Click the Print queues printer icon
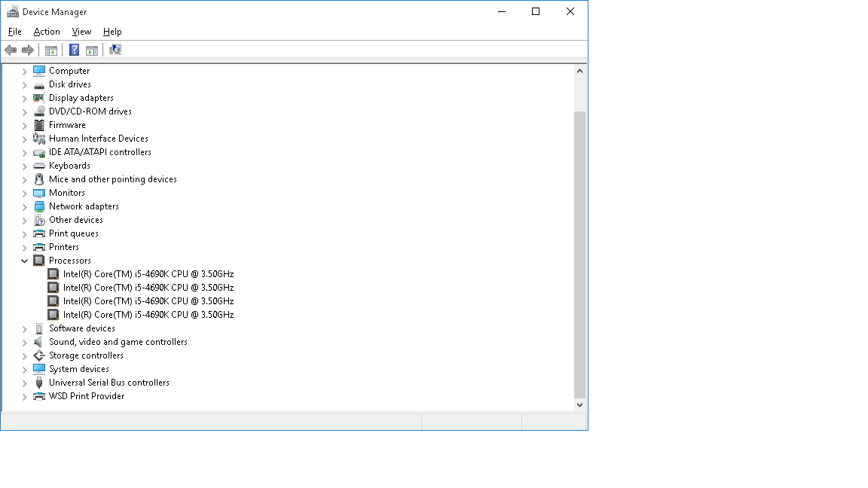This screenshot has width=868, height=488. click(38, 233)
